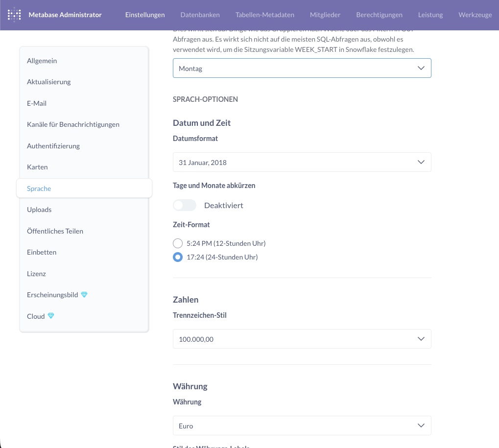The height and width of the screenshot is (448, 499).
Task: Click the diamond icon next to Erscheinungsbild
Action: (x=84, y=295)
